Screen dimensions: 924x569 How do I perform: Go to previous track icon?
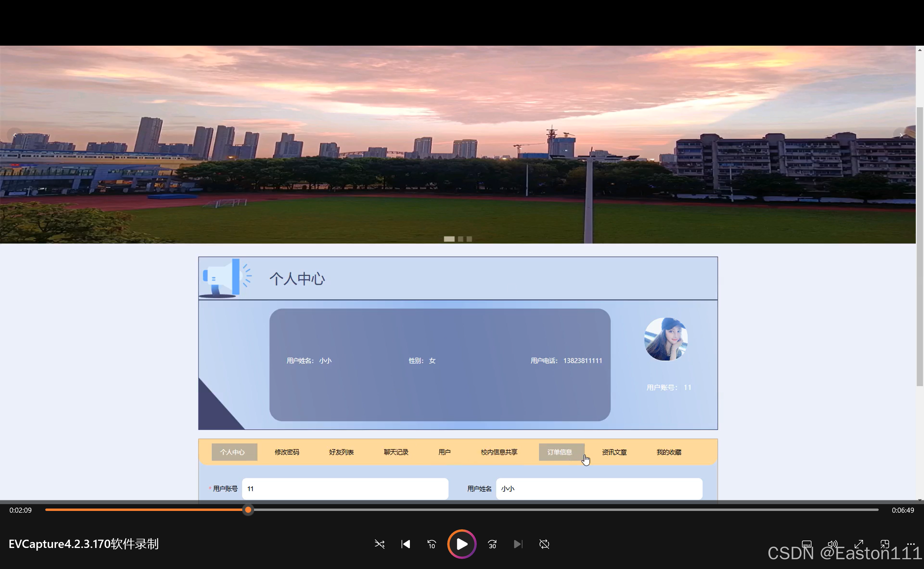pyautogui.click(x=405, y=544)
